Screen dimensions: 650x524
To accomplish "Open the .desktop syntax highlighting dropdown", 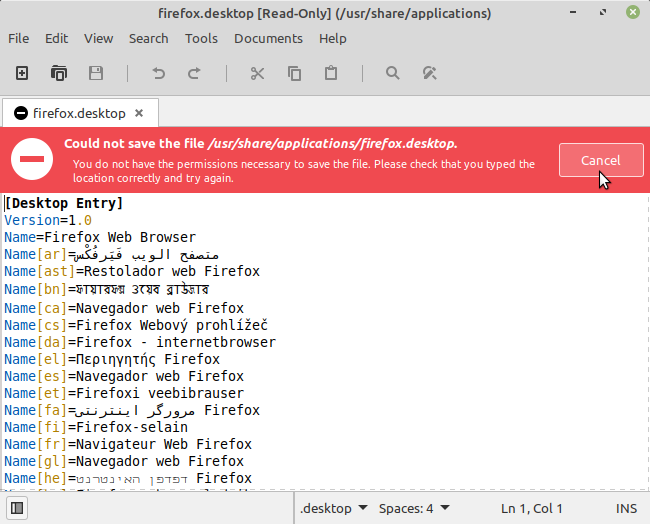I will coord(333,508).
